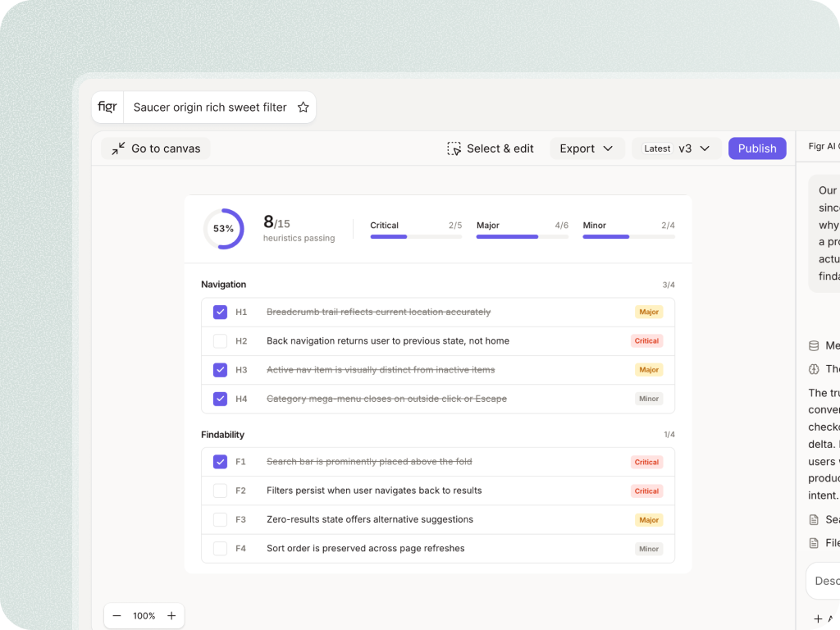
Task: Click the Navigation 3/4 count
Action: pyautogui.click(x=669, y=285)
